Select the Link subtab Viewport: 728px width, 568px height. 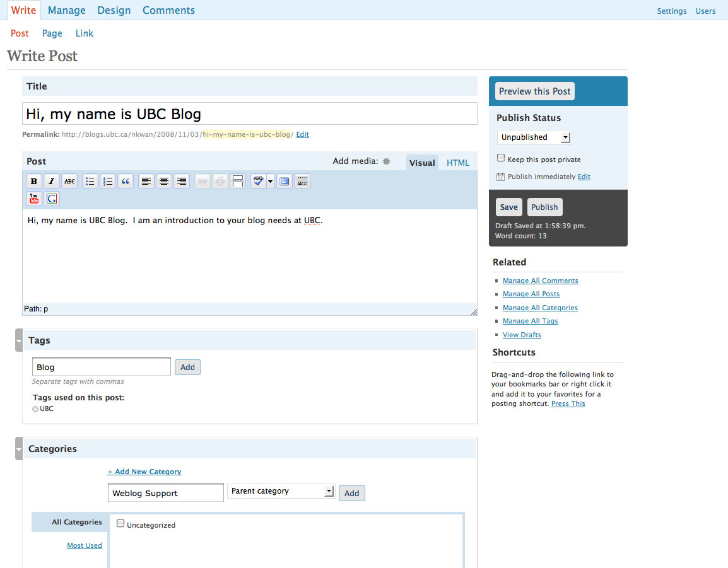click(x=85, y=33)
